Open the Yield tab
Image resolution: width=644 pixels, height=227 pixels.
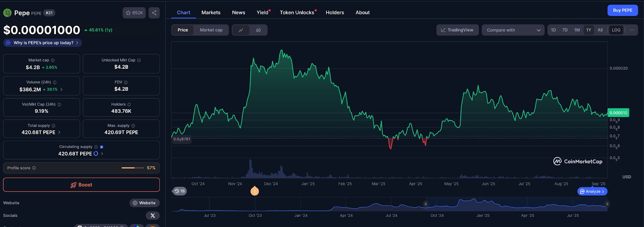[x=263, y=12]
